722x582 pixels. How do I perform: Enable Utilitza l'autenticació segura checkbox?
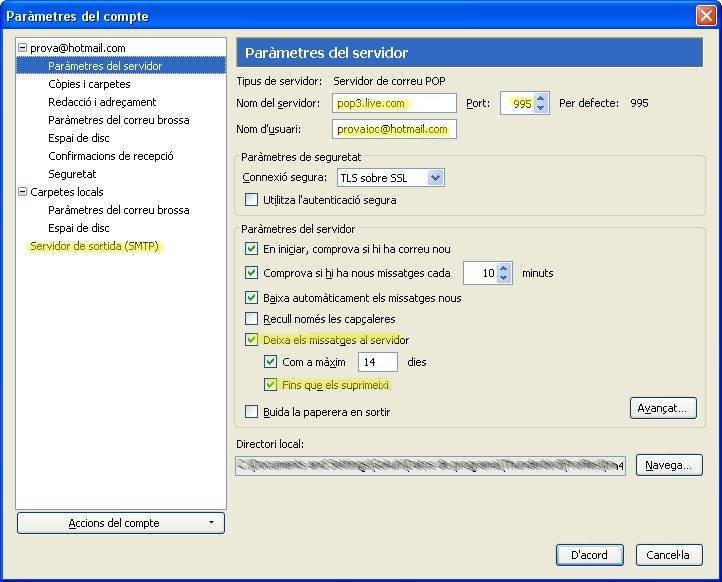(x=252, y=200)
